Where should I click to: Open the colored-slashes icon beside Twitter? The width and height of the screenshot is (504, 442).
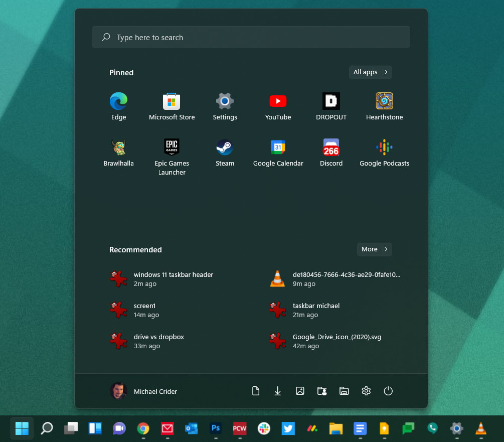click(x=312, y=428)
